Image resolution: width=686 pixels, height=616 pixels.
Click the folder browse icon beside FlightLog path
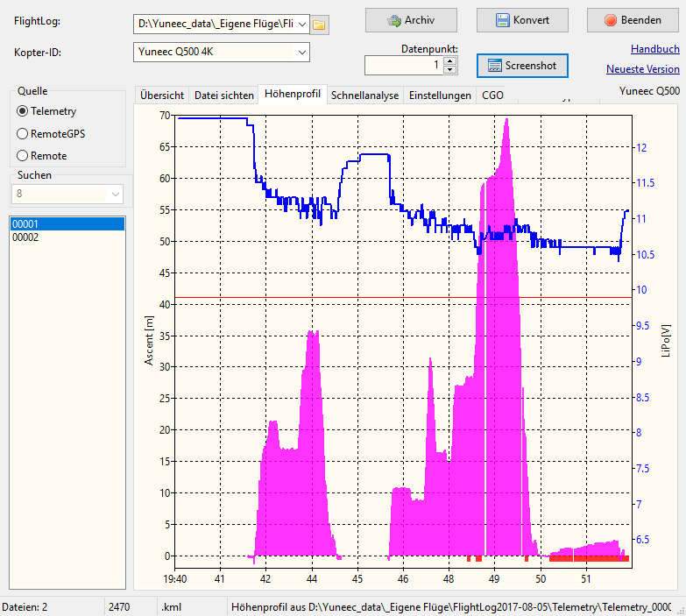(x=320, y=24)
